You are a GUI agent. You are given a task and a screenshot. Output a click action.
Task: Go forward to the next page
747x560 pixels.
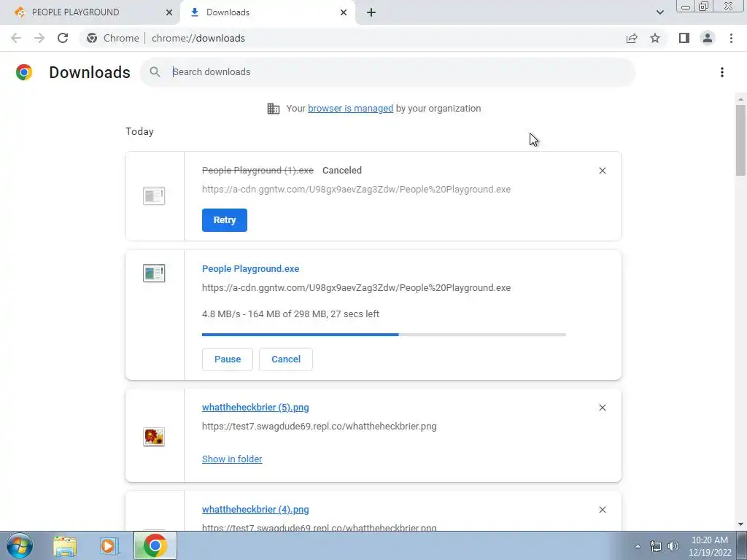click(39, 38)
